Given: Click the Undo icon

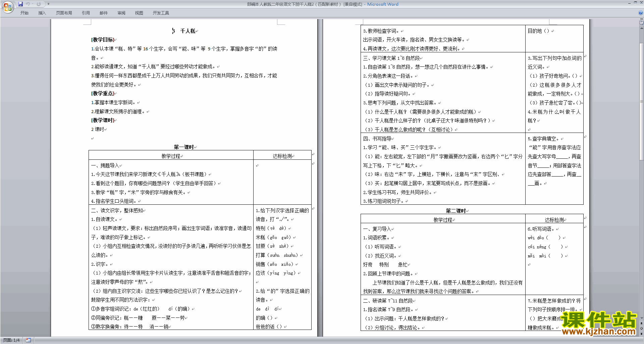Looking at the screenshot, I should 28,4.
